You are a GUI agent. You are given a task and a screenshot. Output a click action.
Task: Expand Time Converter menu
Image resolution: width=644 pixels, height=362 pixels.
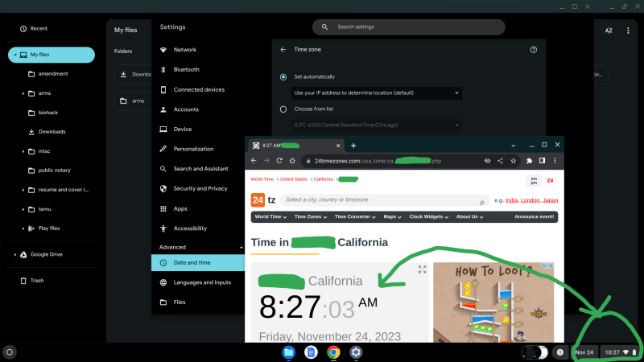(x=355, y=216)
